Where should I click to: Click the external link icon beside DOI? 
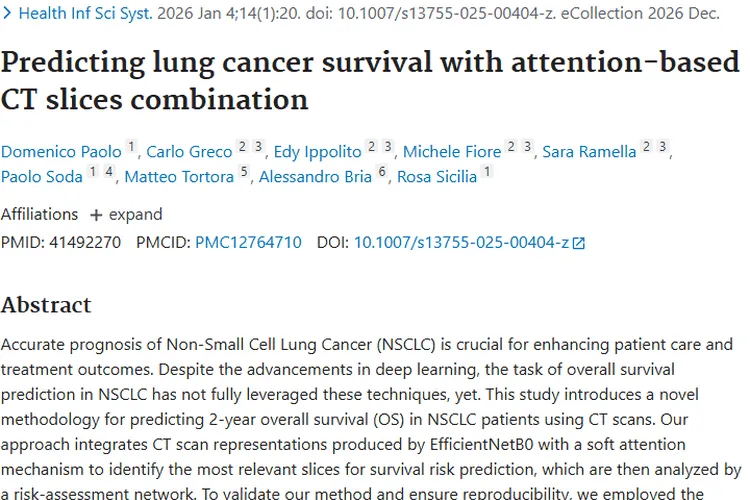click(578, 243)
